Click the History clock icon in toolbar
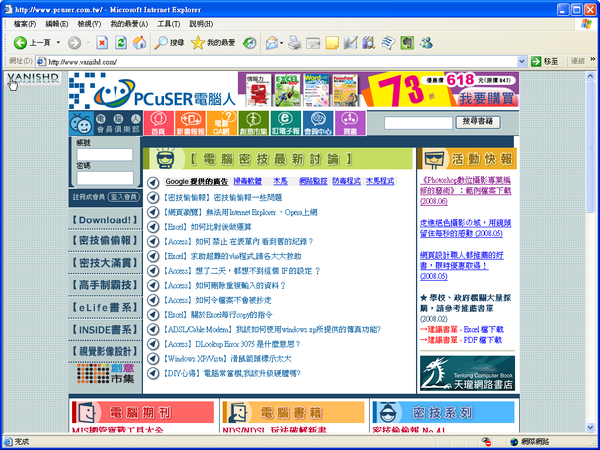The width and height of the screenshot is (600, 450). (x=249, y=42)
